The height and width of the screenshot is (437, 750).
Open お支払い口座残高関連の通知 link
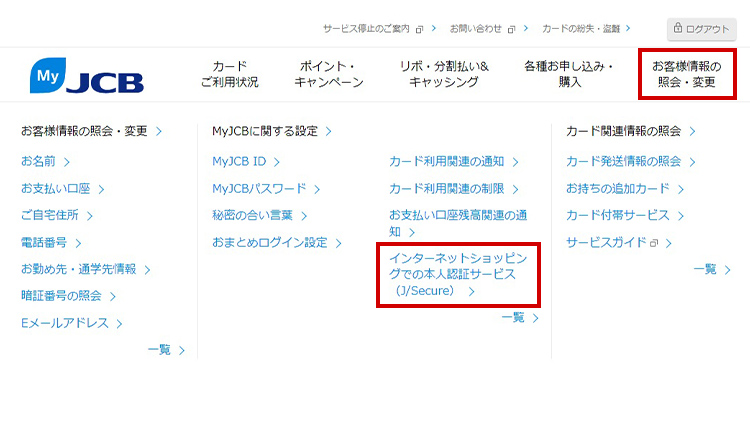coord(458,223)
